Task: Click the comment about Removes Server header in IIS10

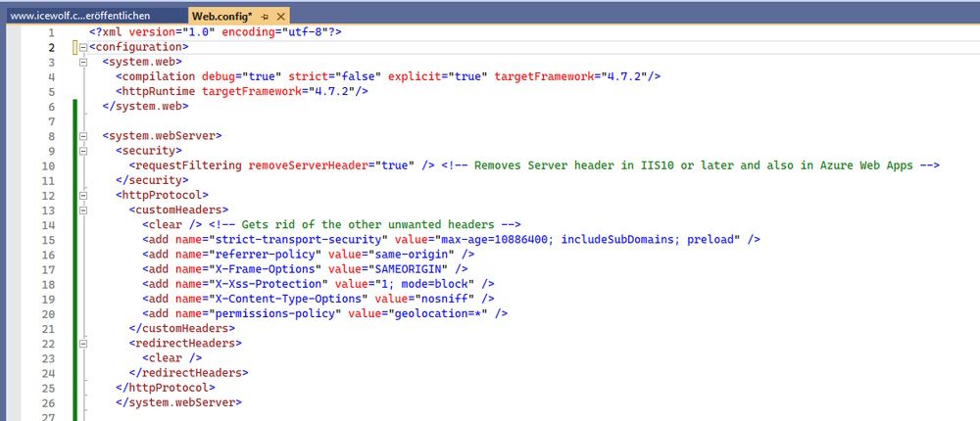Action: pos(691,165)
